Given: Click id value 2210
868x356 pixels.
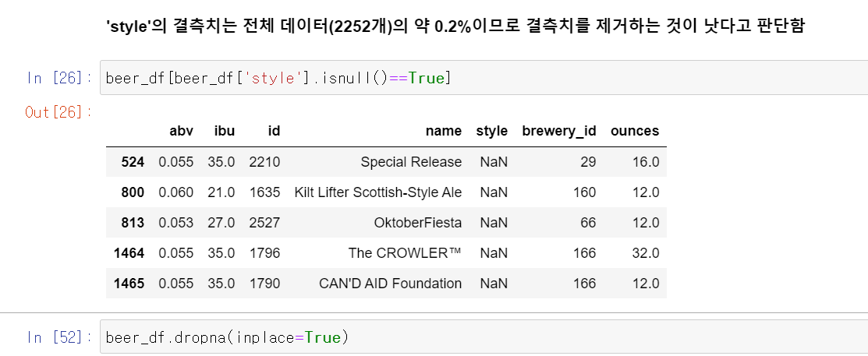Looking at the screenshot, I should coord(264,162).
